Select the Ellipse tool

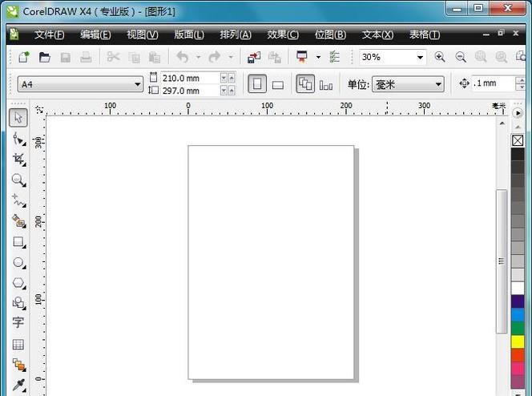[18, 262]
